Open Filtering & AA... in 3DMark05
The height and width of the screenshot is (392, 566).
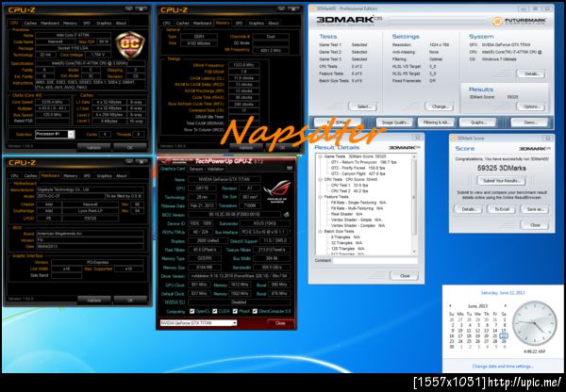click(437, 122)
